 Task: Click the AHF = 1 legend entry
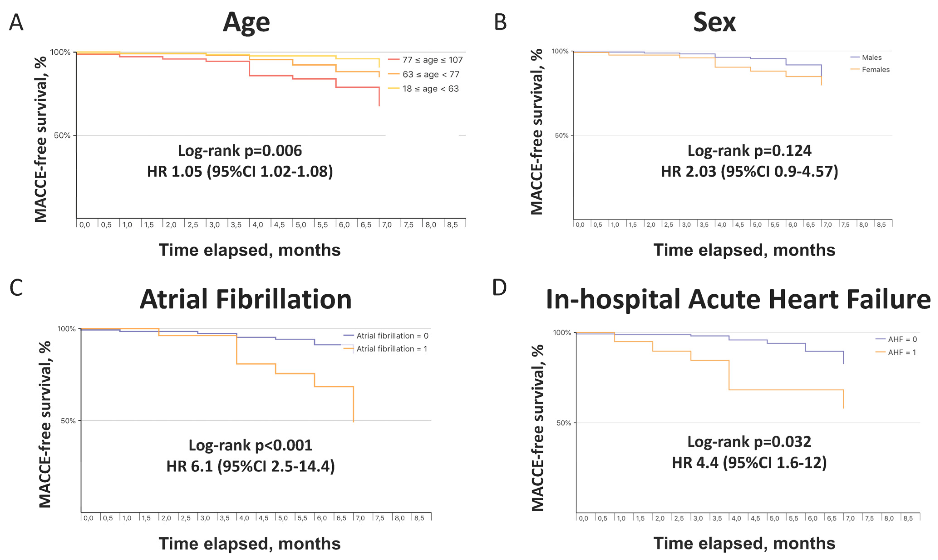click(x=896, y=352)
